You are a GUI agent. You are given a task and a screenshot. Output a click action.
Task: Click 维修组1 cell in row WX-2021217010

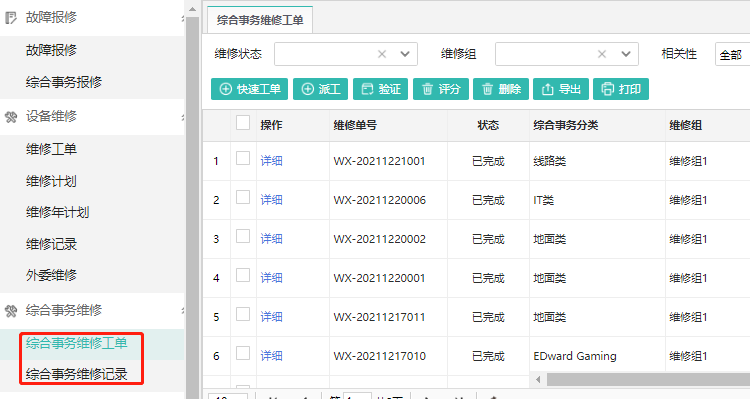click(x=688, y=356)
